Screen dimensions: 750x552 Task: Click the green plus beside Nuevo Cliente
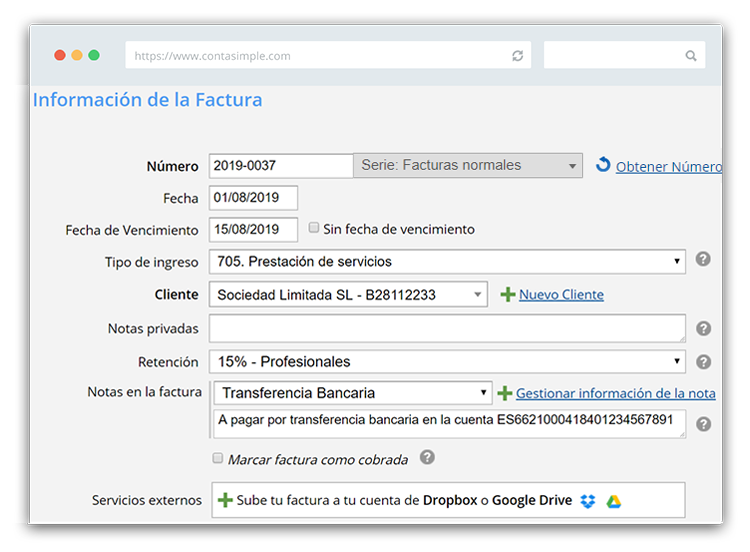507,295
